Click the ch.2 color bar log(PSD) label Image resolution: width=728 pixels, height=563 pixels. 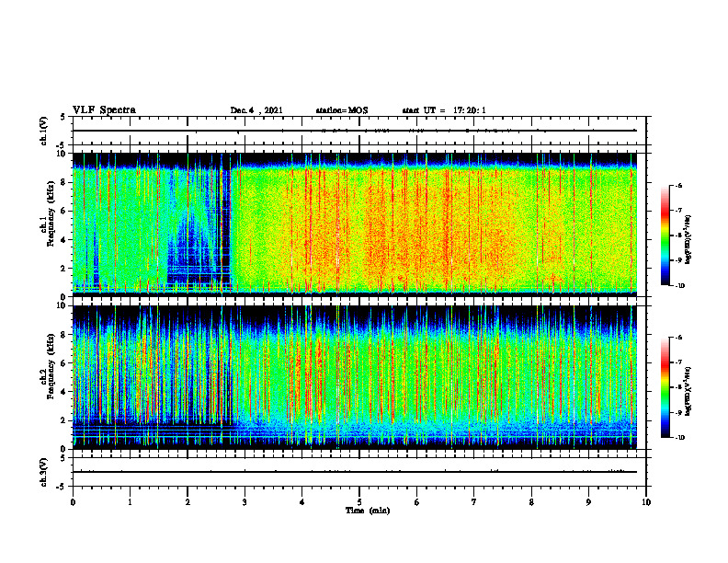coord(688,391)
